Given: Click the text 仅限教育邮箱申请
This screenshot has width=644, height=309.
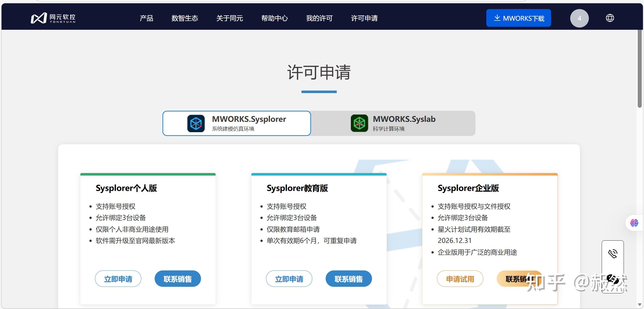Looking at the screenshot, I should point(293,229).
